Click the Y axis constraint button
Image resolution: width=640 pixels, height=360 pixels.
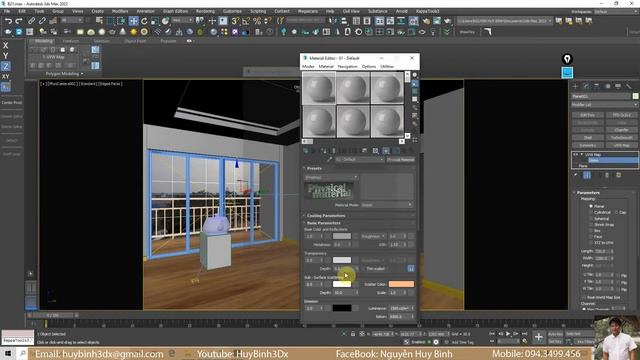tap(6, 56)
